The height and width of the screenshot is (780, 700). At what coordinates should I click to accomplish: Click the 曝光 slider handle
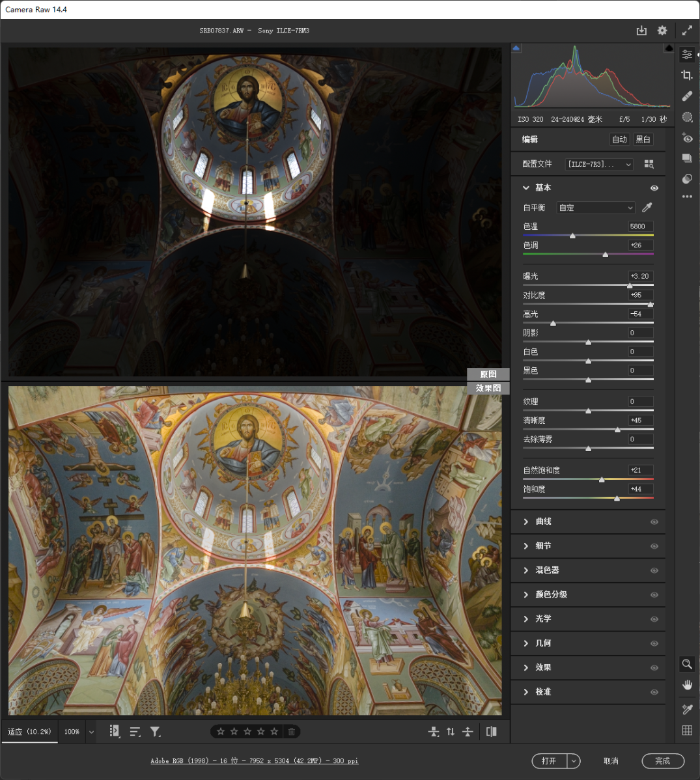point(630,285)
